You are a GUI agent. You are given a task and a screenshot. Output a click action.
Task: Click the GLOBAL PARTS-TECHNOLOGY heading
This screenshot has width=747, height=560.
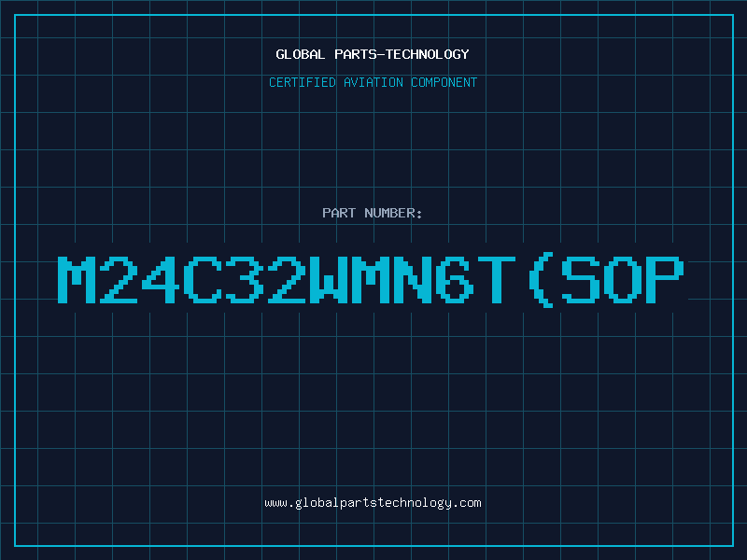[373, 54]
